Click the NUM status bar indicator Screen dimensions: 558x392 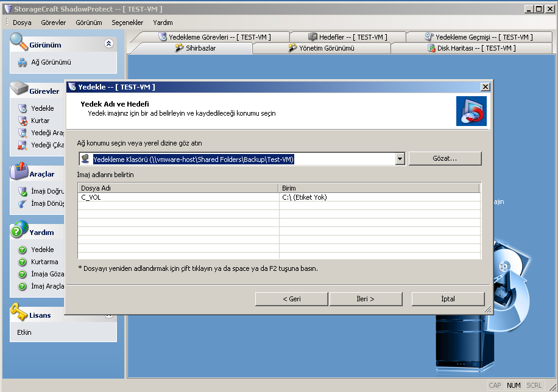(514, 385)
